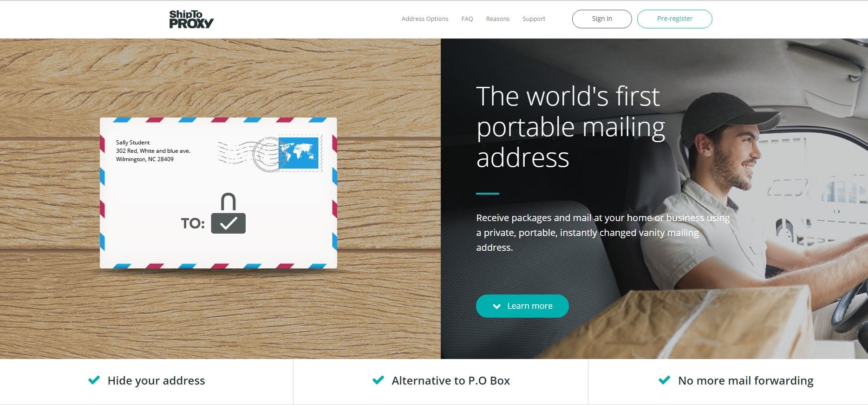
Task: Select the No more mail forwarding text
Action: (746, 381)
